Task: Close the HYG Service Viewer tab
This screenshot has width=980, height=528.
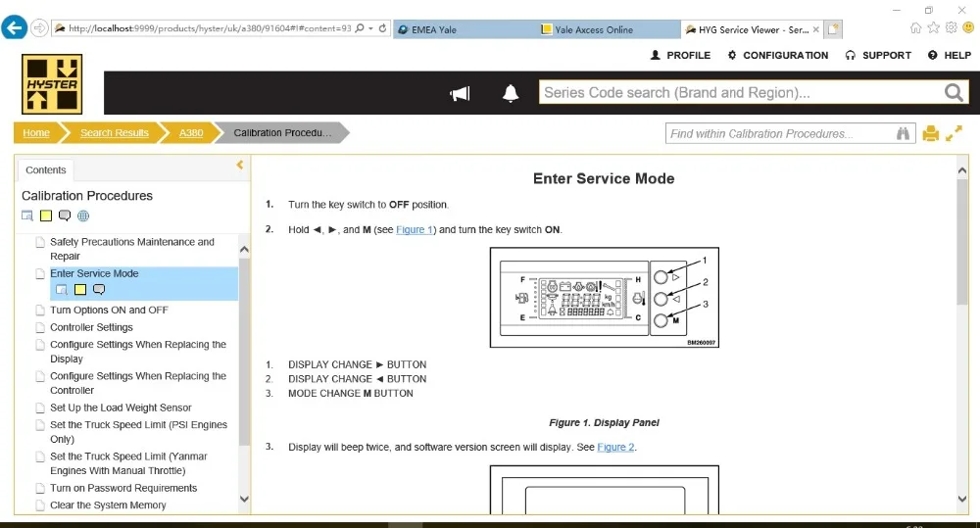Action: [x=815, y=29]
